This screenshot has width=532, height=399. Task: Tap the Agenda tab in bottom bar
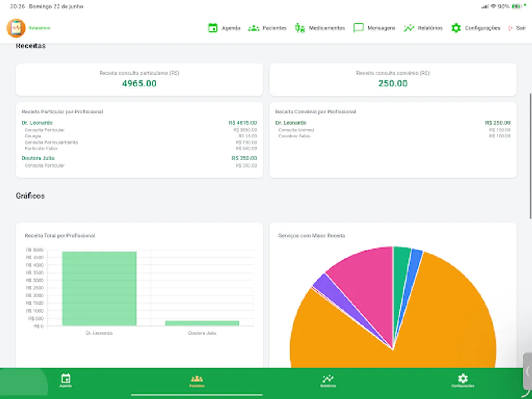(66, 381)
